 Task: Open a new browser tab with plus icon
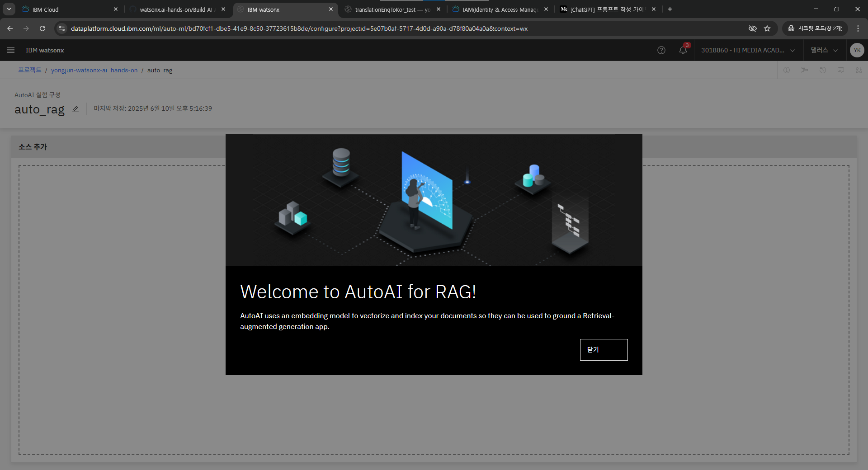pyautogui.click(x=670, y=9)
